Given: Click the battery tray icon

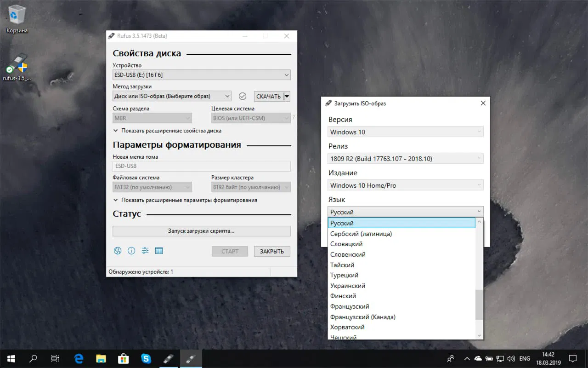Looking at the screenshot, I should [489, 358].
